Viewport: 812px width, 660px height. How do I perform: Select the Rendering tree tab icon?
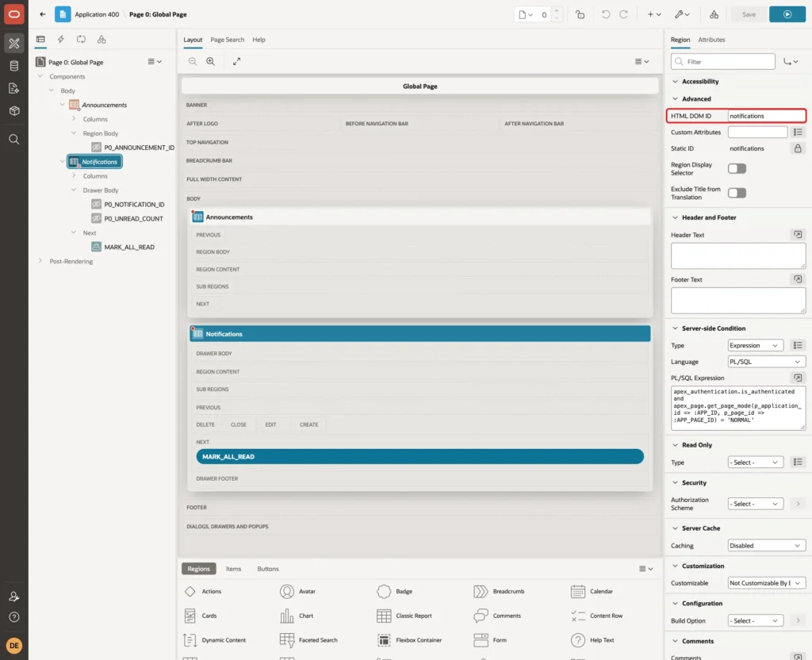pyautogui.click(x=40, y=40)
